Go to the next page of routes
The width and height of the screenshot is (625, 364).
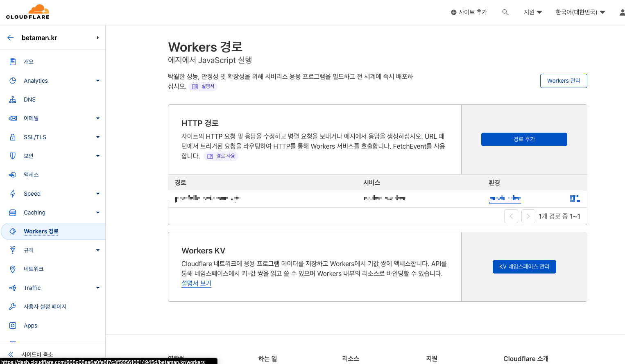pyautogui.click(x=528, y=216)
